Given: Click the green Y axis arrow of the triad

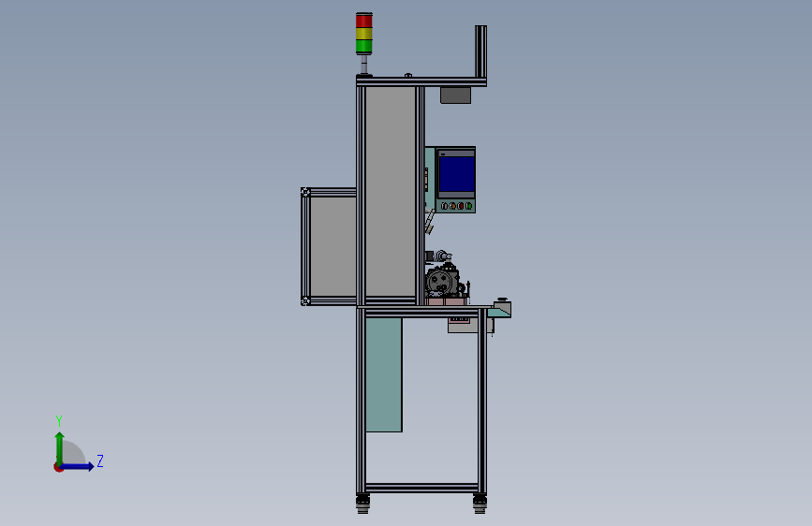Looking at the screenshot, I should coord(60,447).
